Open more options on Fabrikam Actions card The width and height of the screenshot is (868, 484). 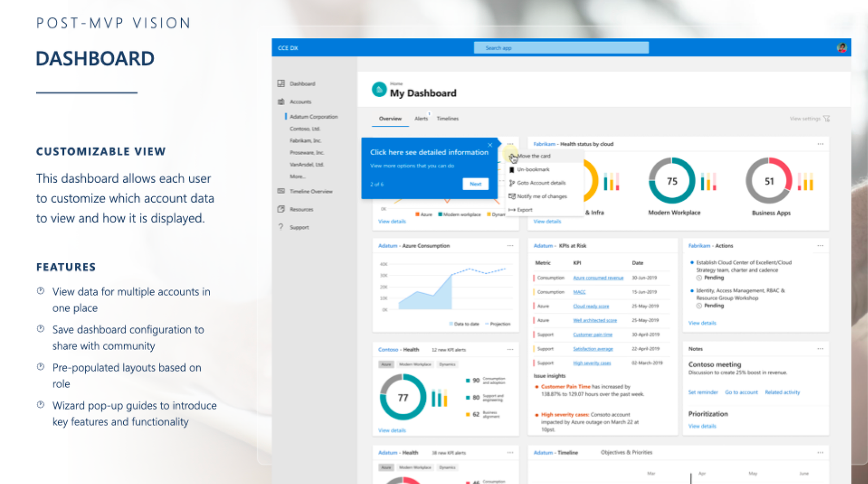pyautogui.click(x=820, y=246)
